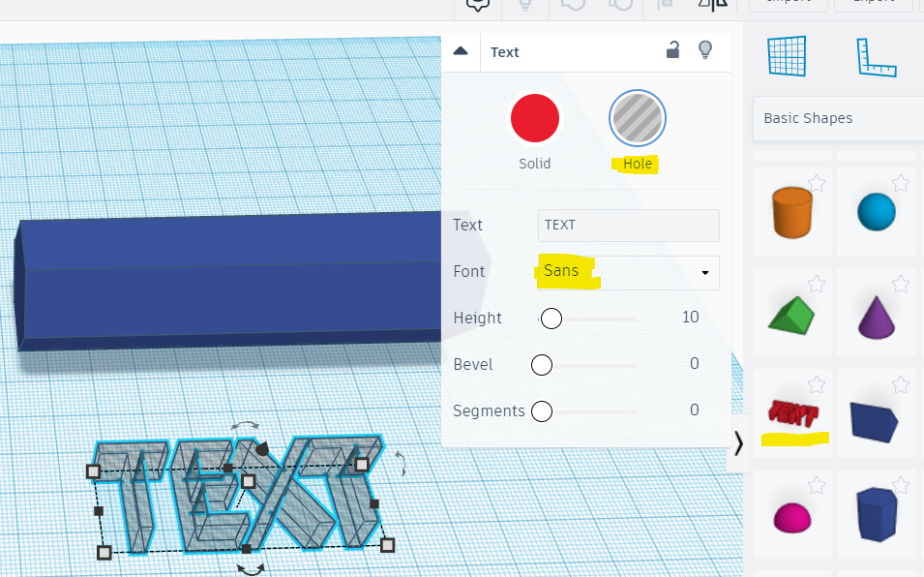
Task: Favorite the Text shape with its star
Action: click(x=817, y=385)
